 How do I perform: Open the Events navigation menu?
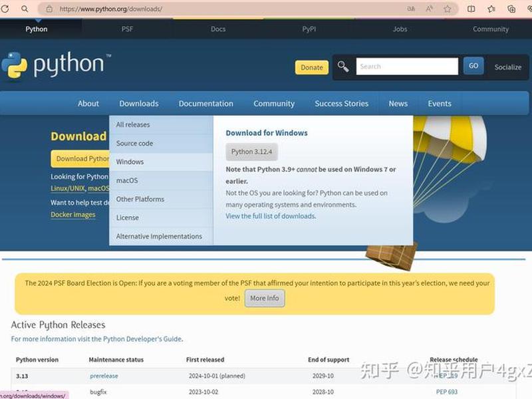click(440, 104)
